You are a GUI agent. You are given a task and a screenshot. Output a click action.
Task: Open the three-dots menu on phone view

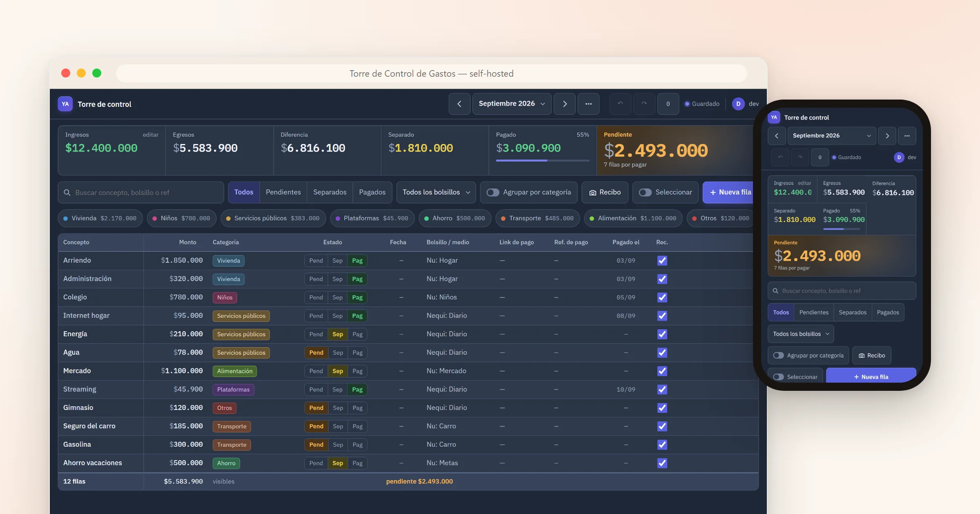pyautogui.click(x=907, y=136)
